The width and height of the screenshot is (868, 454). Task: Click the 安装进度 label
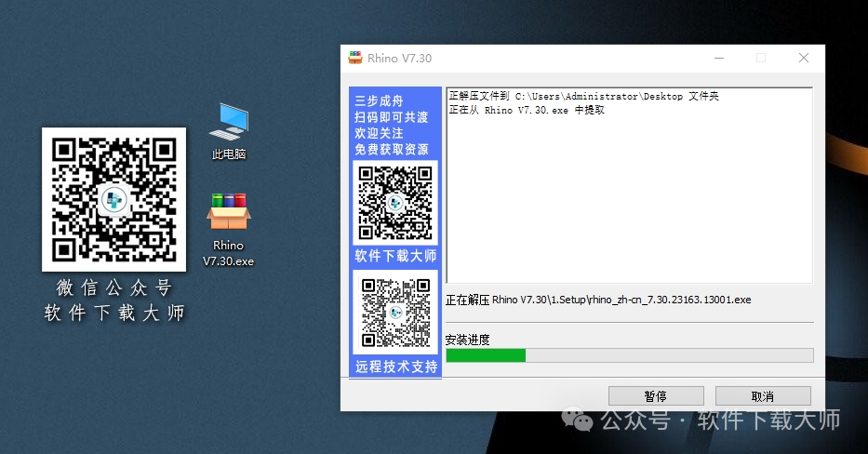(x=468, y=340)
